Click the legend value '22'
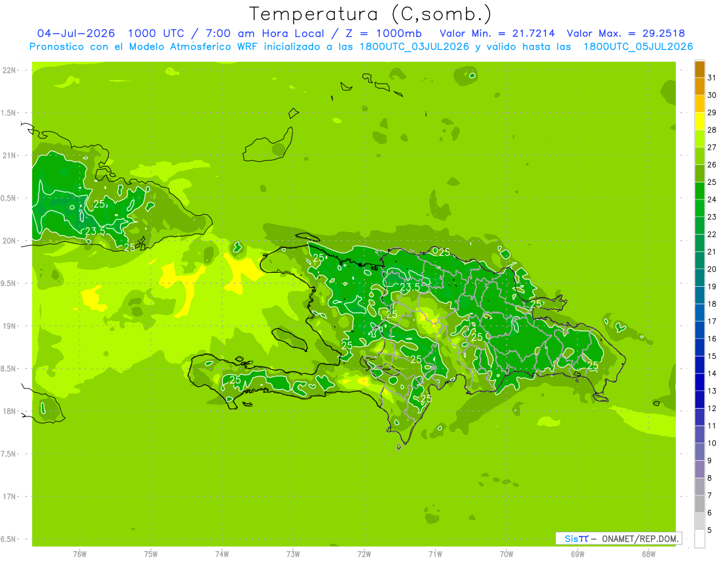The width and height of the screenshot is (728, 562). [x=712, y=234]
